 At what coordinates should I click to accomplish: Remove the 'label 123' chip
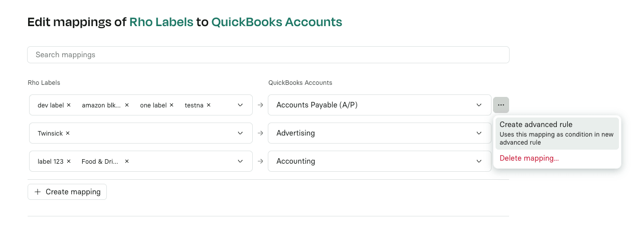(69, 161)
